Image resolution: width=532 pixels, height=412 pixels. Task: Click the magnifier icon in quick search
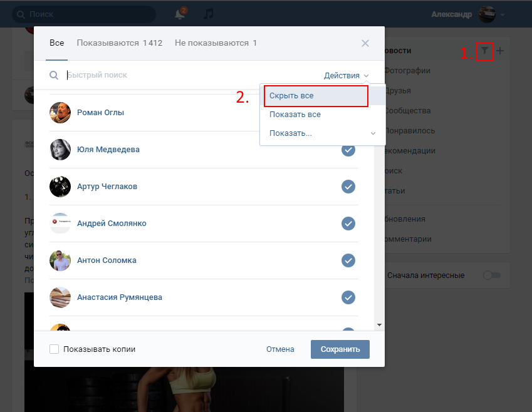pyautogui.click(x=55, y=76)
